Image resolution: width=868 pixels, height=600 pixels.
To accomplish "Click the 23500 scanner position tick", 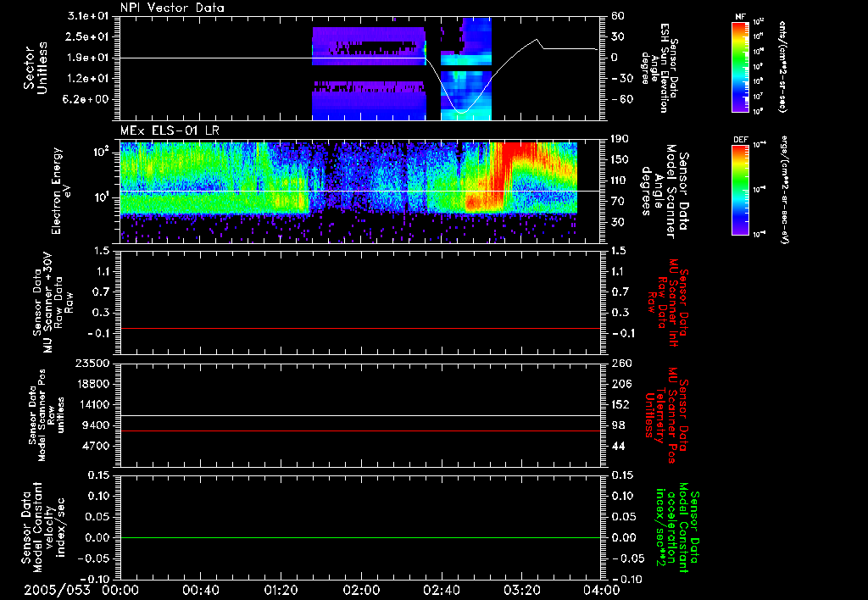I will click(92, 364).
